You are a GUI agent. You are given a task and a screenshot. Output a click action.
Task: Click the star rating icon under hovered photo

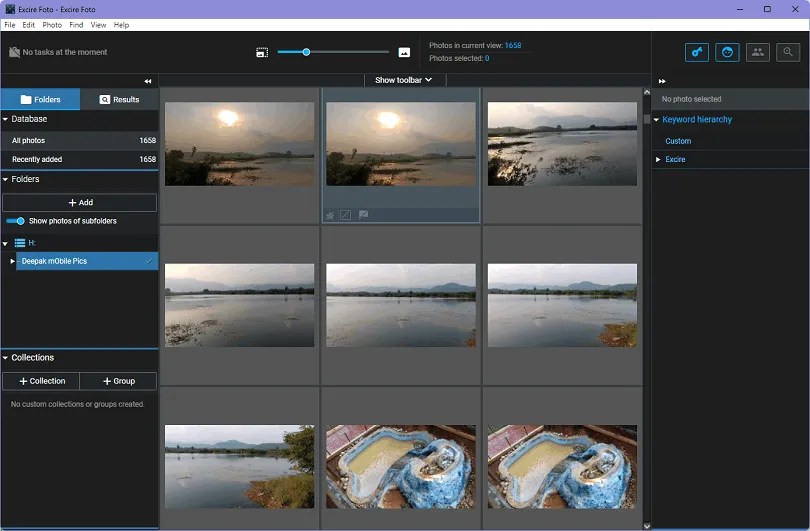pos(330,215)
